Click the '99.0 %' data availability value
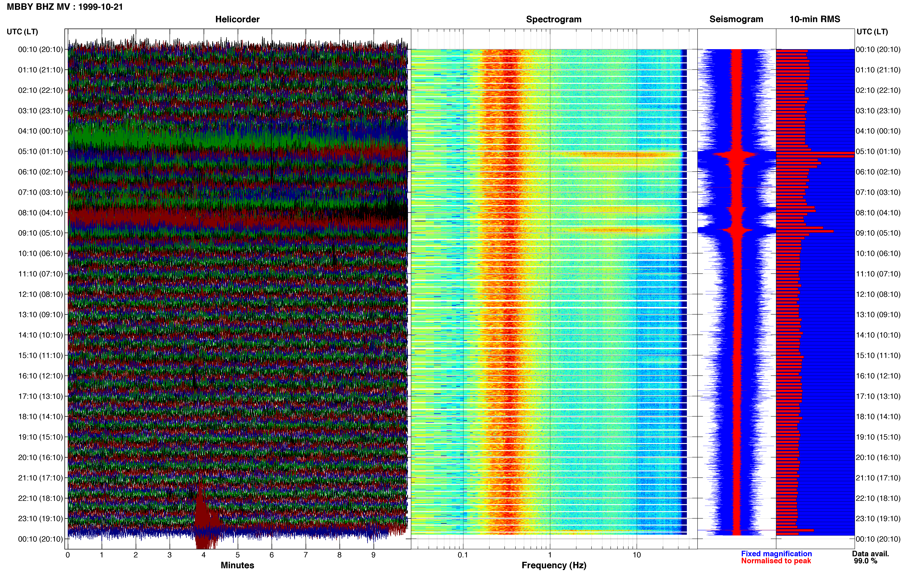 point(865,561)
